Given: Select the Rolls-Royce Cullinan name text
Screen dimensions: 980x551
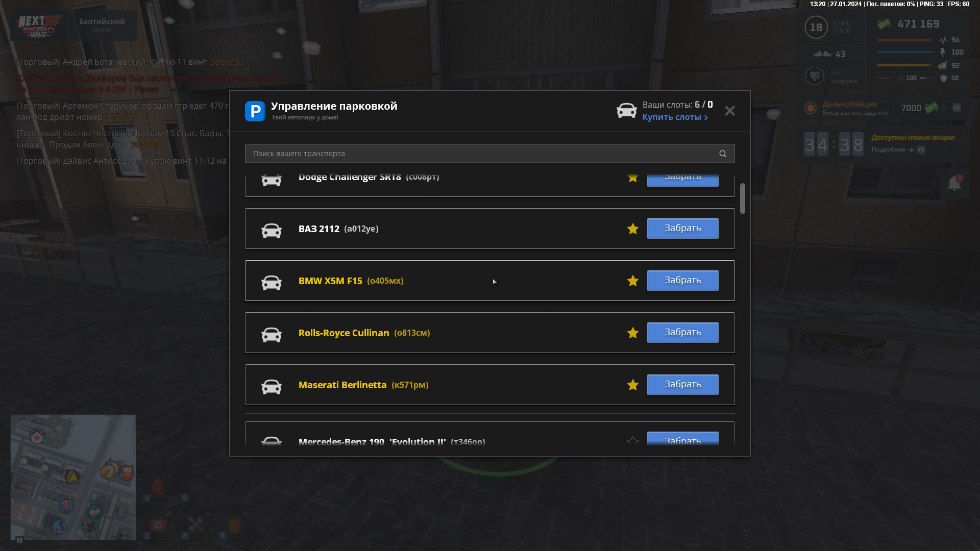Looking at the screenshot, I should 344,333.
